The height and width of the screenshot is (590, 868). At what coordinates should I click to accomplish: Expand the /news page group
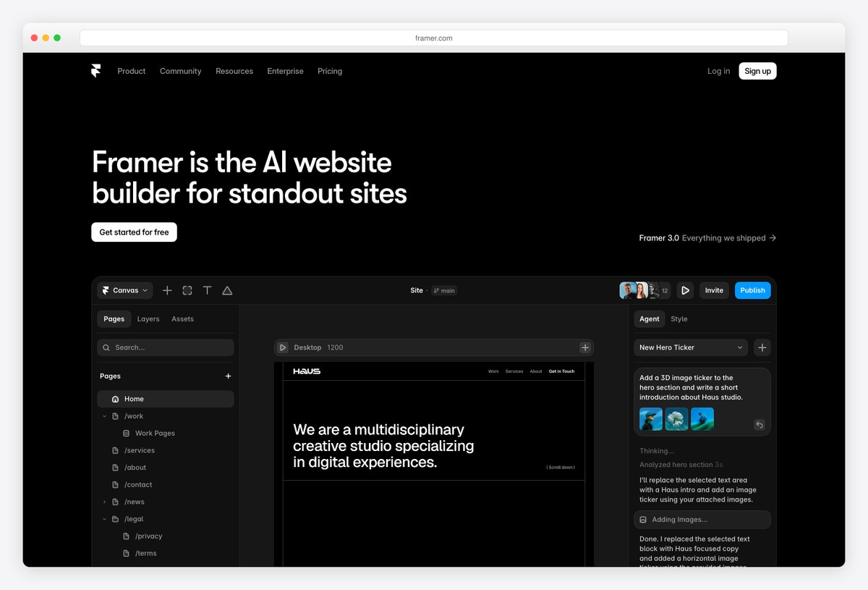coord(104,502)
